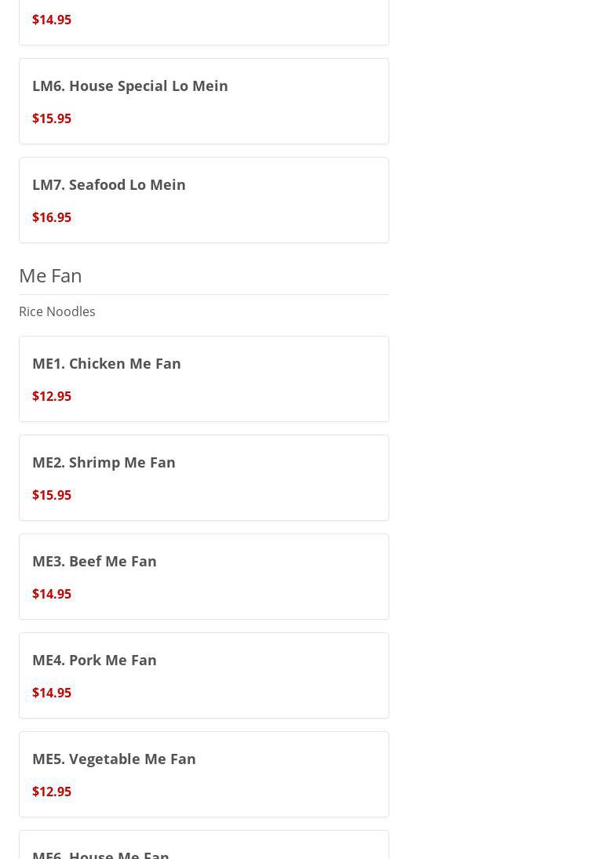The image size is (616, 859).
Task: Click the $14.95 price under Beef Me Fan
Action: 52,594
